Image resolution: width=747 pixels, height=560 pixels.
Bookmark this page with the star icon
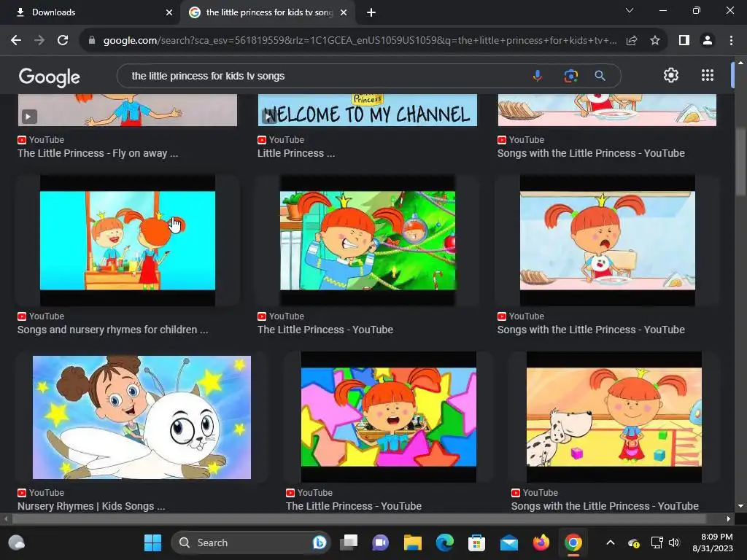pyautogui.click(x=655, y=41)
